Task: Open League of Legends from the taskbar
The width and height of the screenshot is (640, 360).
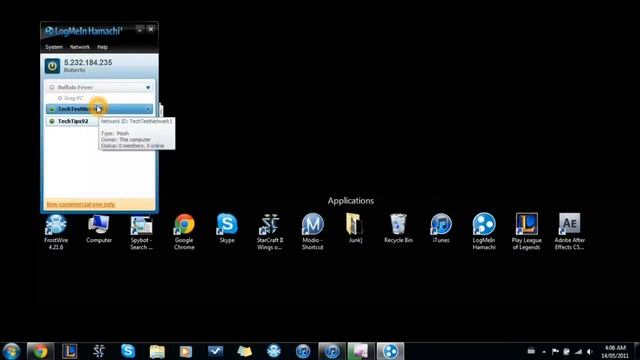Action: [x=69, y=351]
